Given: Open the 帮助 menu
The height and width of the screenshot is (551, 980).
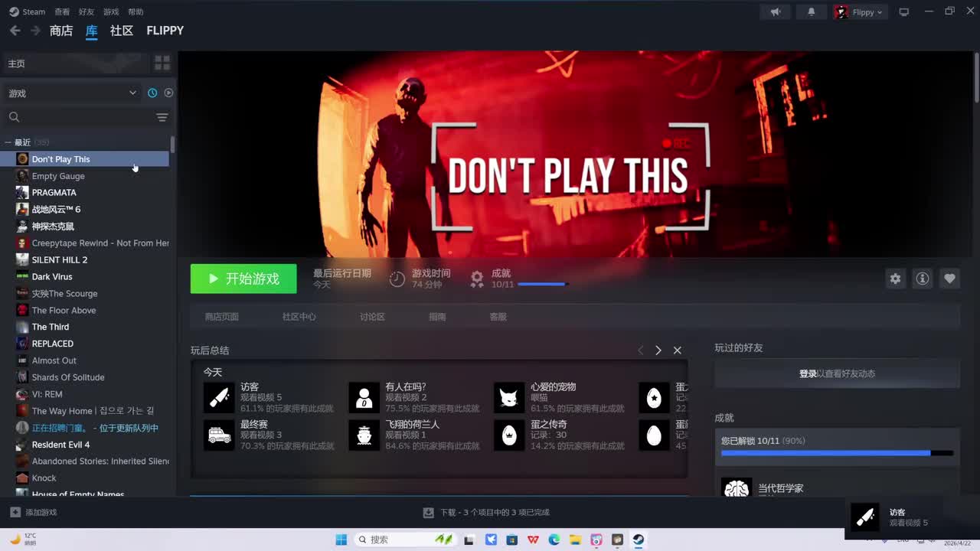Looking at the screenshot, I should (136, 11).
